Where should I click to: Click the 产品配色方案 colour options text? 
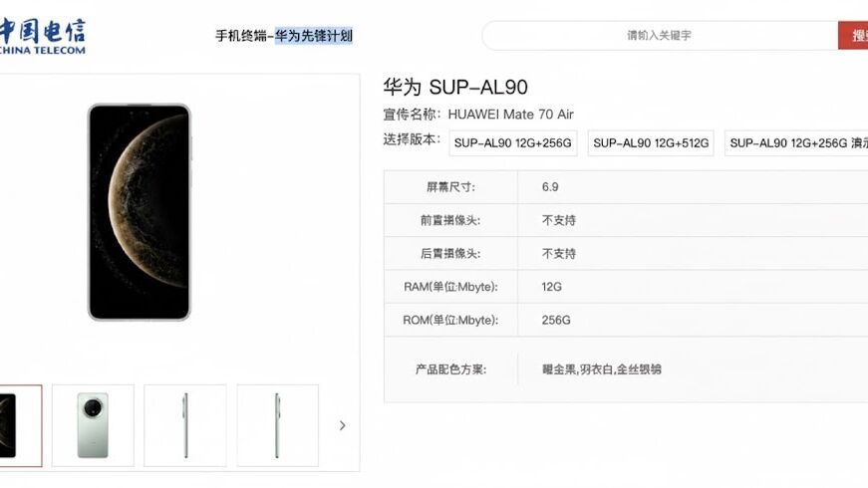click(601, 369)
